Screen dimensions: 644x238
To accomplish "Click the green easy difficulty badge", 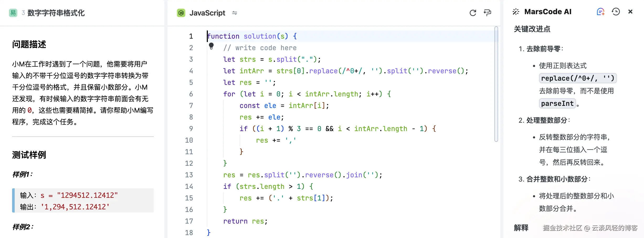I will click(13, 13).
